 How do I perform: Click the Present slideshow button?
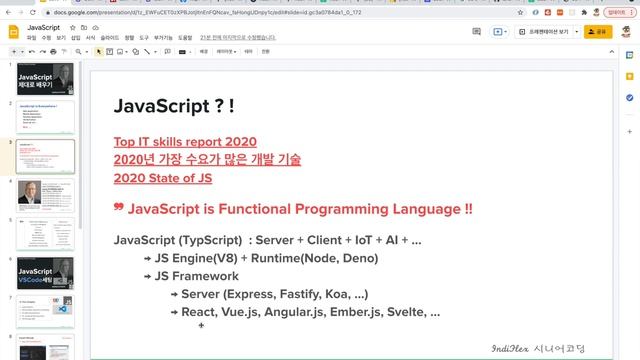coord(545,31)
